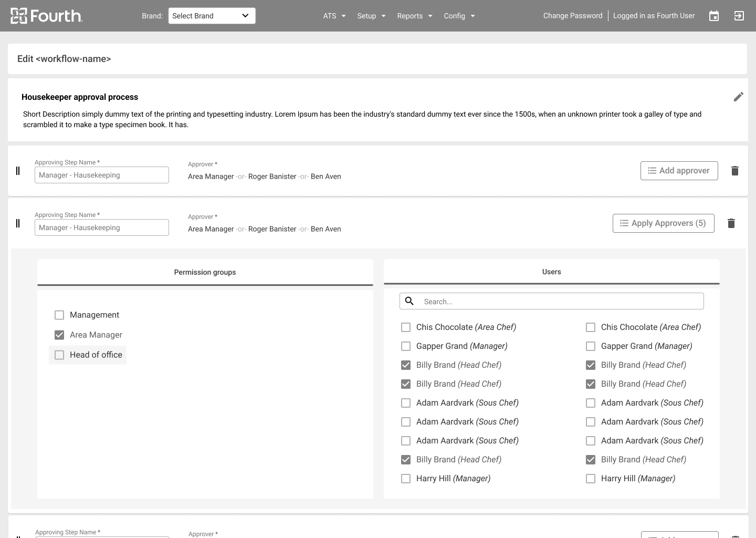Delete the second approving step
756x538 pixels.
731,223
